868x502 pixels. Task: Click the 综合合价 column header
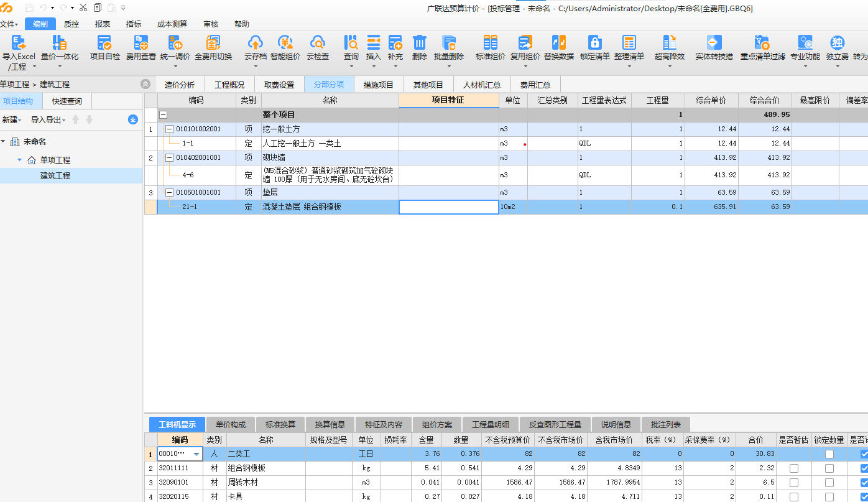[x=765, y=100]
